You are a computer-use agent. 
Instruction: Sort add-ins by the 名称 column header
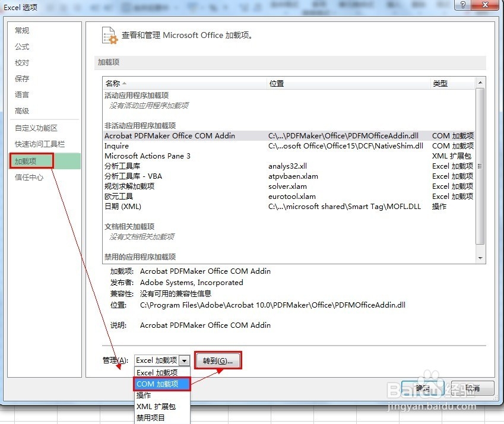click(184, 84)
